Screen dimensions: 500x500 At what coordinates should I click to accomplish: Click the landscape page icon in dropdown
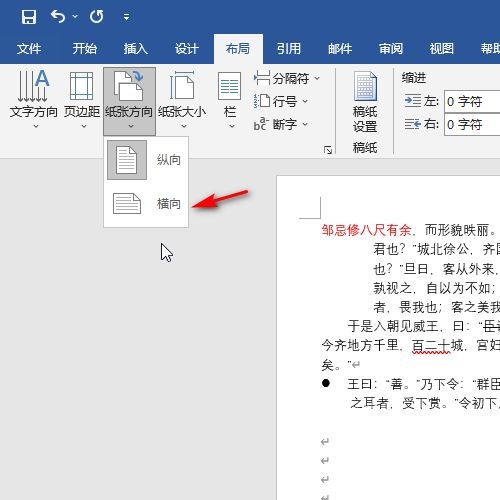127,203
